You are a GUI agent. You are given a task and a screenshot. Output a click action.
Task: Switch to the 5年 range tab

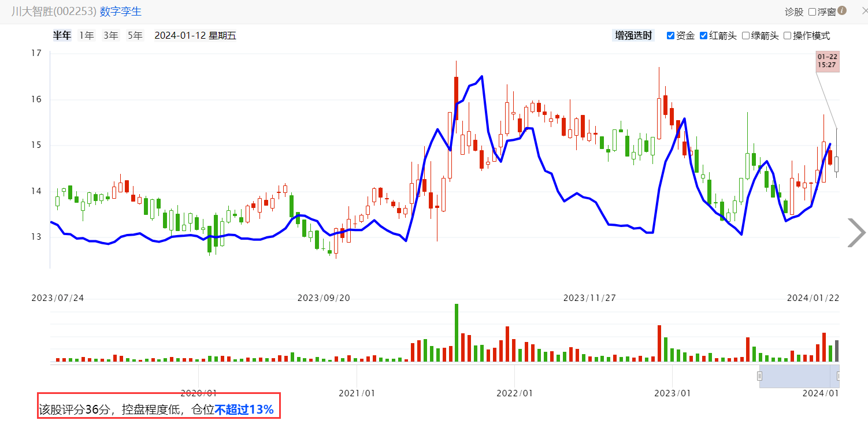[x=135, y=35]
